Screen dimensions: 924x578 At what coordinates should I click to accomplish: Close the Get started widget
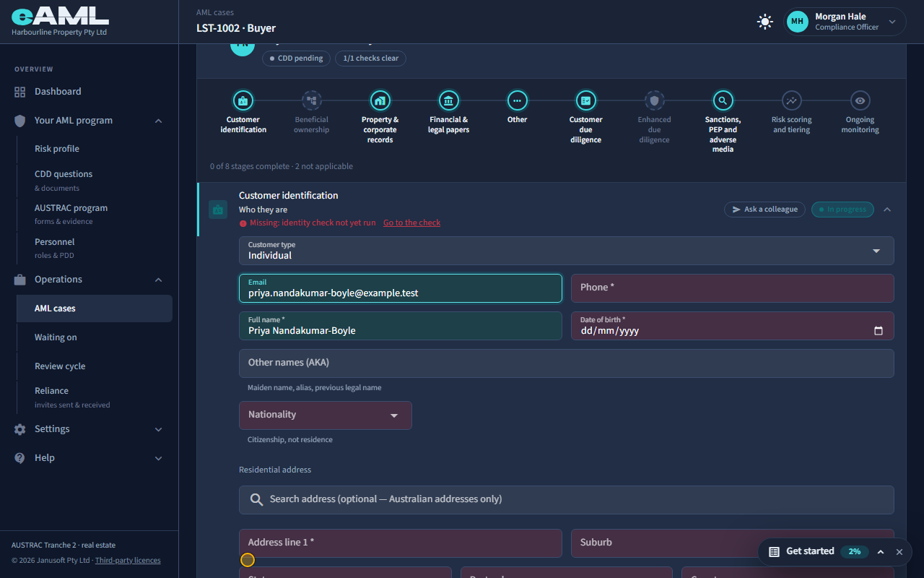[x=899, y=551]
